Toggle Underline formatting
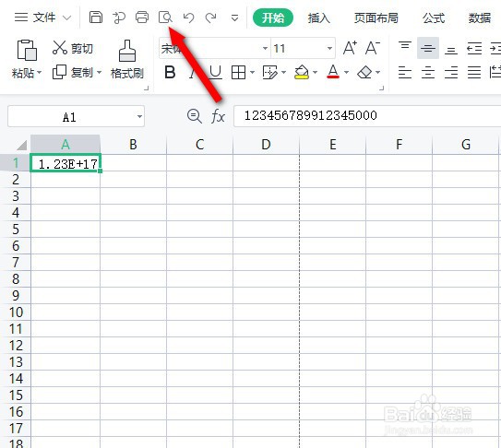This screenshot has height=448, width=501. click(215, 72)
